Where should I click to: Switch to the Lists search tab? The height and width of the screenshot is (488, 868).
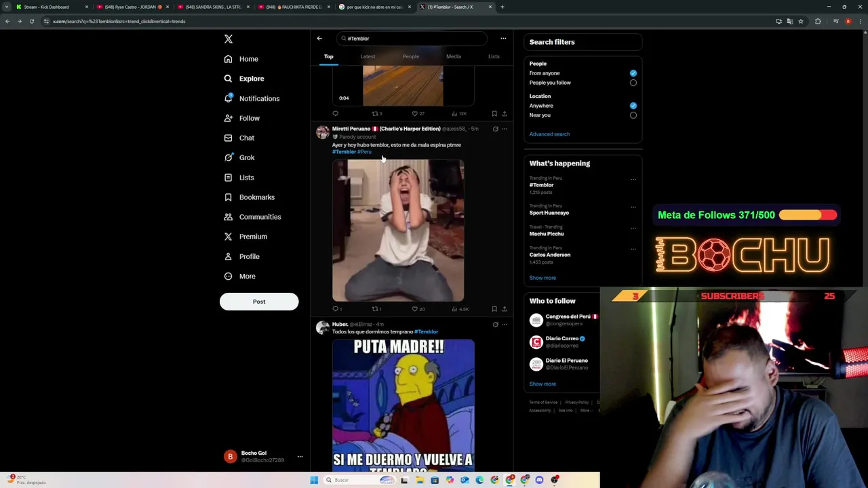pos(494,57)
